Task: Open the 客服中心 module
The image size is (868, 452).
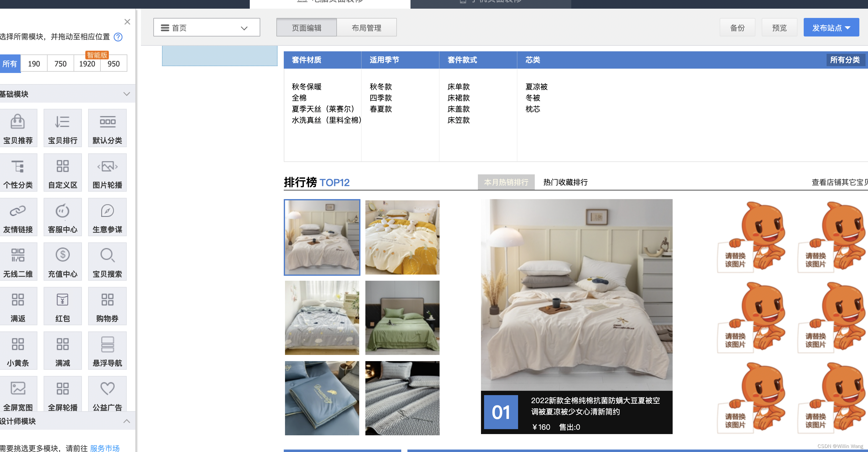Action: coord(62,217)
